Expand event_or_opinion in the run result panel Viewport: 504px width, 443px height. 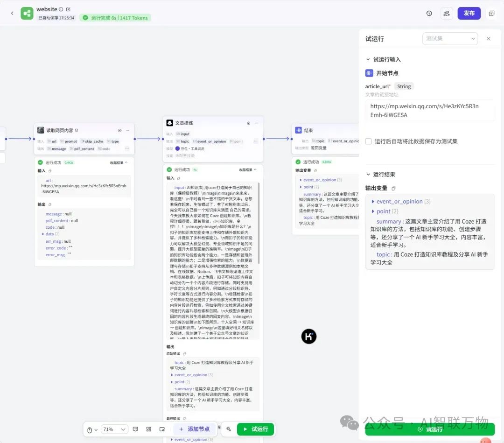pos(373,202)
